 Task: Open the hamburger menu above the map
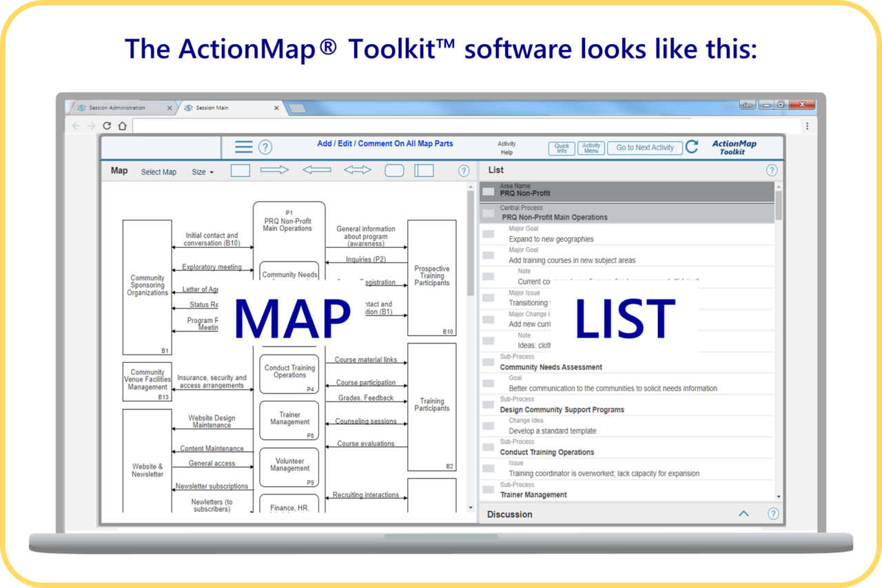click(245, 147)
